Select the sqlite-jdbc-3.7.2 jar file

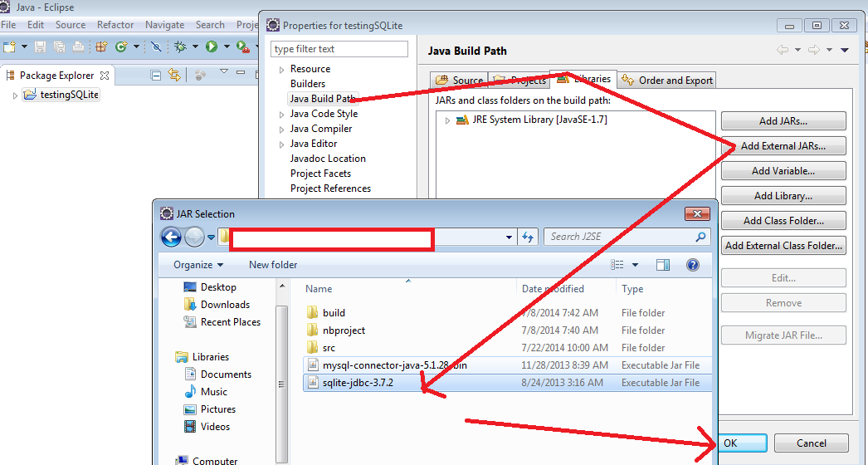[358, 383]
